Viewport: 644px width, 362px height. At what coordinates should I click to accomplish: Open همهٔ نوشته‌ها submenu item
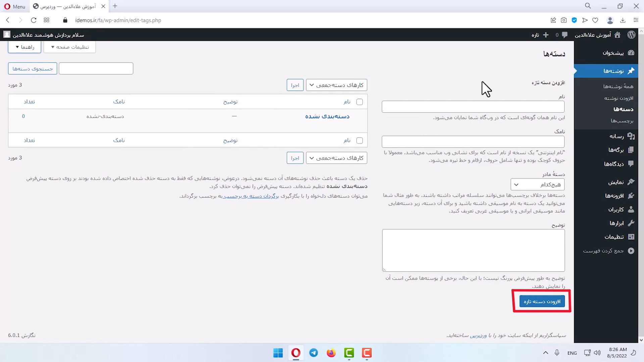click(x=618, y=86)
